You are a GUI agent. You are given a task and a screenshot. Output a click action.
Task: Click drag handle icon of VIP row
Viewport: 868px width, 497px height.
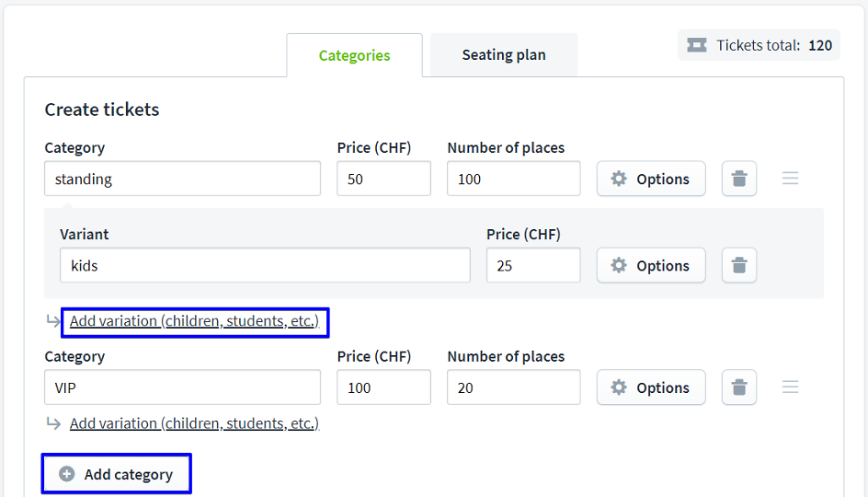(790, 387)
